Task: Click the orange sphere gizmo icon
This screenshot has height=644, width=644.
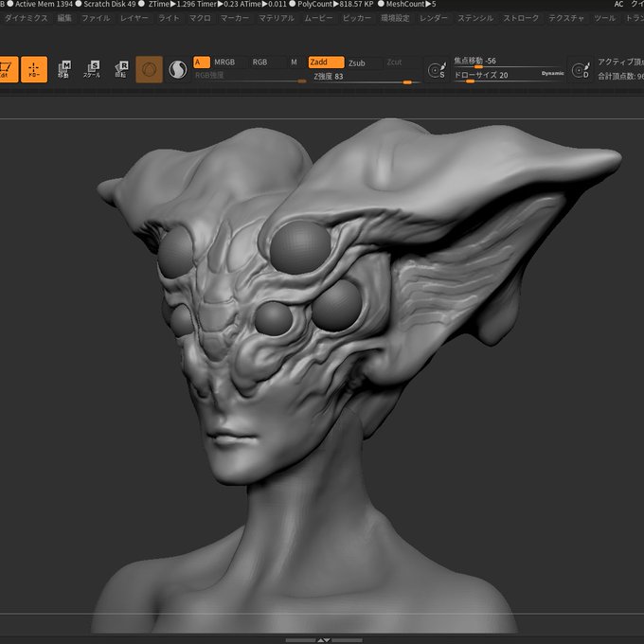Action: coord(149,69)
